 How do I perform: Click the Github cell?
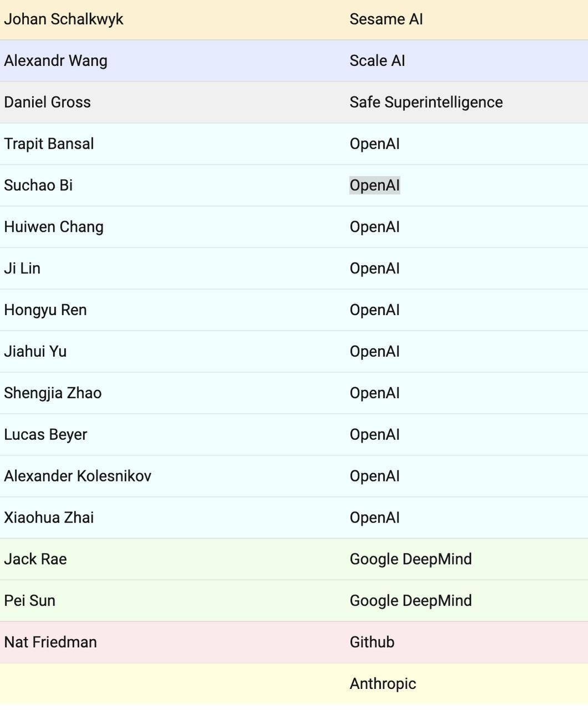(372, 642)
